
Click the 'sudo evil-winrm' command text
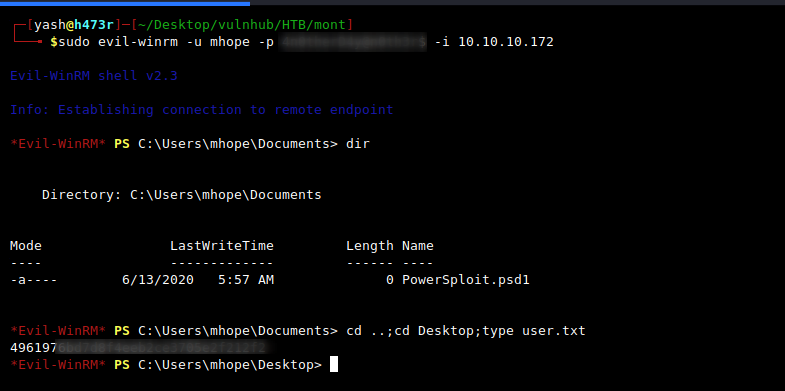[118, 42]
